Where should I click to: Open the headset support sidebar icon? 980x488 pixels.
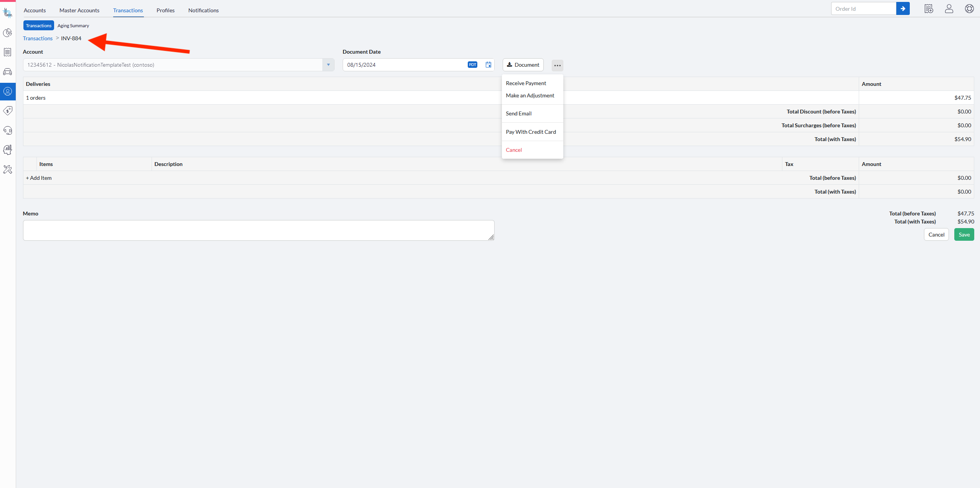pos(8,130)
